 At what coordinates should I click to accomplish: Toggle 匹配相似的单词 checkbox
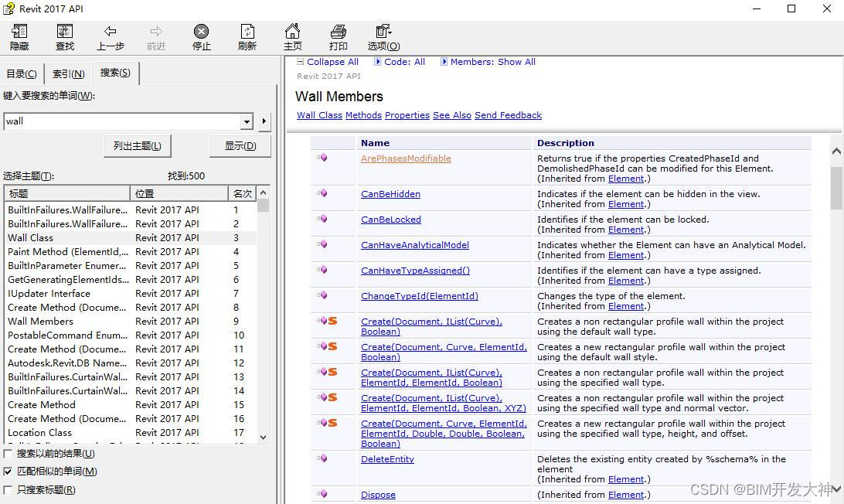coord(8,472)
